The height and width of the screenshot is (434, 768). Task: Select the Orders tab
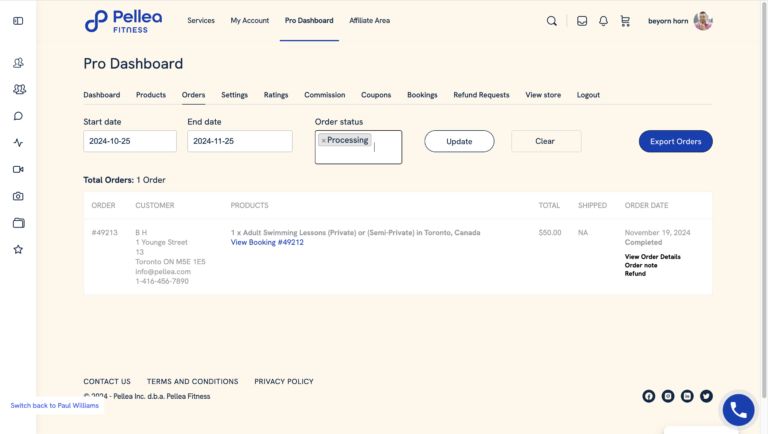(193, 95)
